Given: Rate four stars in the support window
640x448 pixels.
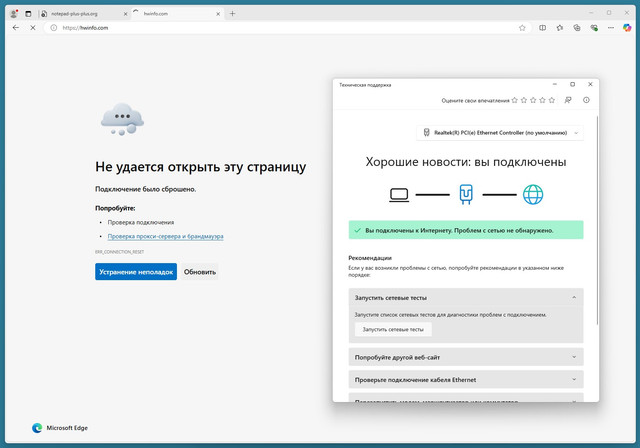Looking at the screenshot, I should point(542,100).
